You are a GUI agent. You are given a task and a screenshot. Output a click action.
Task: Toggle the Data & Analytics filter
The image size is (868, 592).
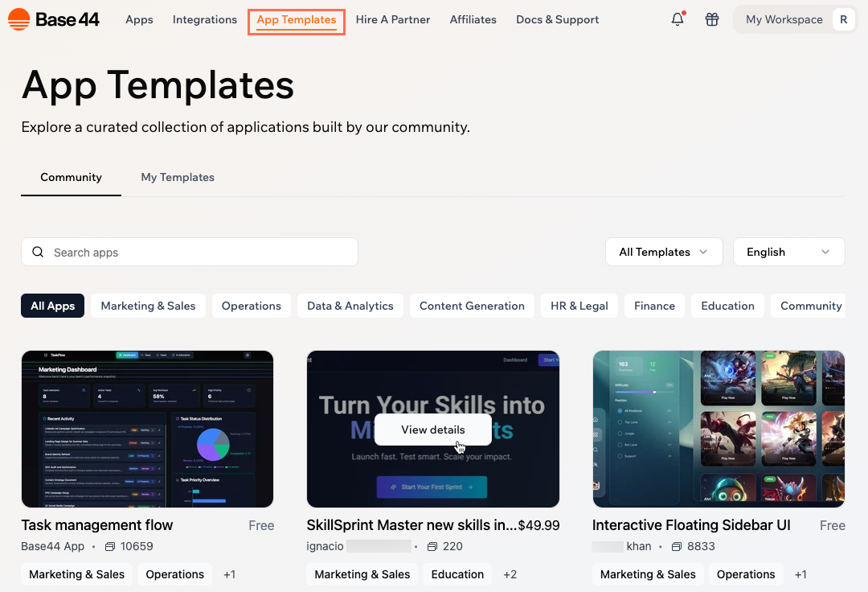[350, 306]
